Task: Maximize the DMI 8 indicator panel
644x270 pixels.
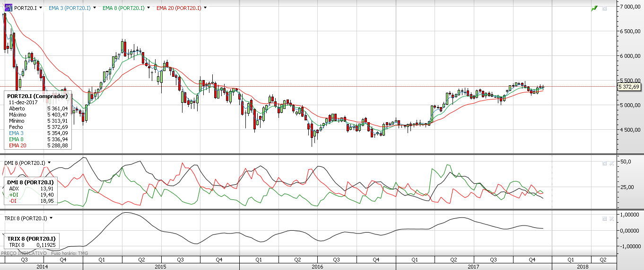Action: click(604, 163)
